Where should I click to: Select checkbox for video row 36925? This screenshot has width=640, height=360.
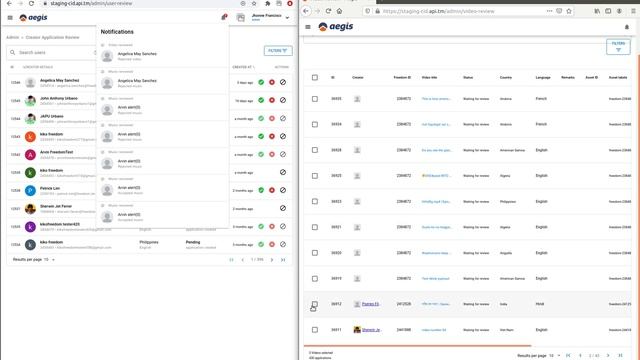coord(315,176)
